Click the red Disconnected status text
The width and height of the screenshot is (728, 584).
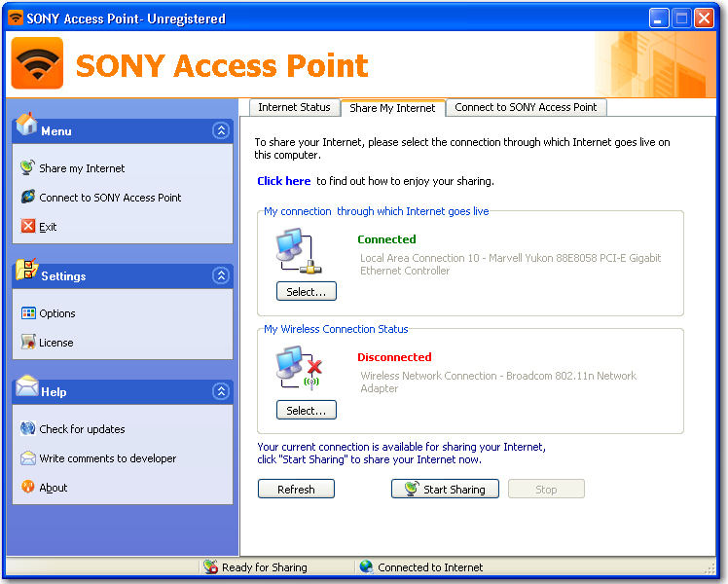[x=394, y=357]
